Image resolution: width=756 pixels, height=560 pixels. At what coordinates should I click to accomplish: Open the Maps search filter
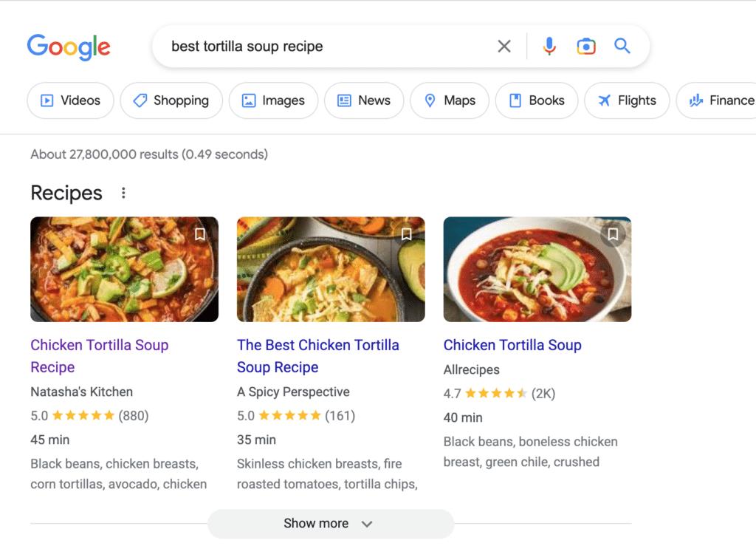[449, 100]
